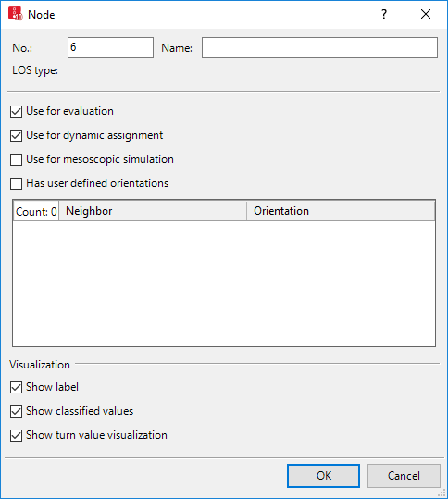Check Has user defined orientations
Image resolution: width=448 pixels, height=499 pixels.
click(17, 183)
